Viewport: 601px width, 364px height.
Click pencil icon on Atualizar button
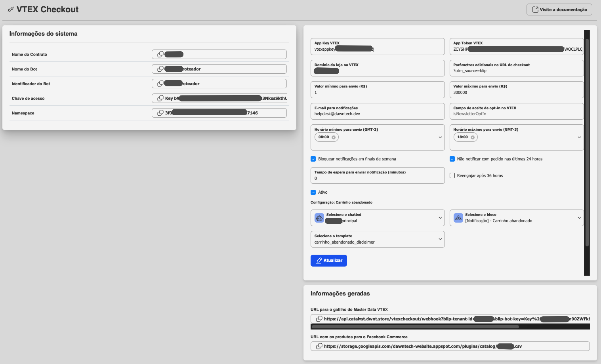pyautogui.click(x=319, y=261)
